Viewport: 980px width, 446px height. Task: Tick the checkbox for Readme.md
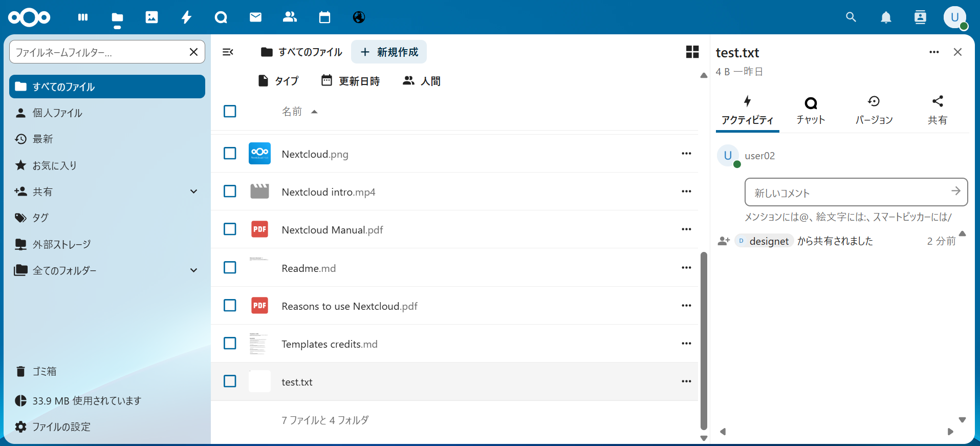point(230,268)
